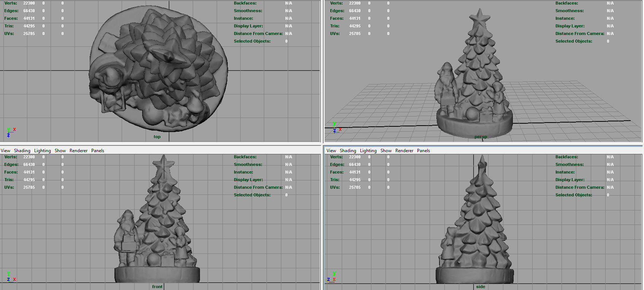Viewport: 644px width, 290px height.
Task: Click UVs value 25785 in side viewport
Action: [x=355, y=187]
